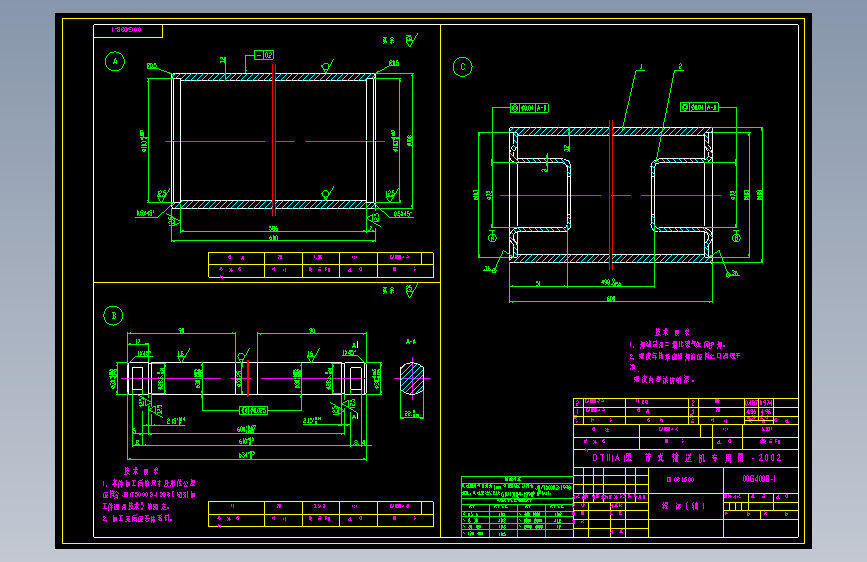Image resolution: width=867 pixels, height=562 pixels.
Task: Click the surface roughness symbol at top right of view A
Action: click(411, 40)
